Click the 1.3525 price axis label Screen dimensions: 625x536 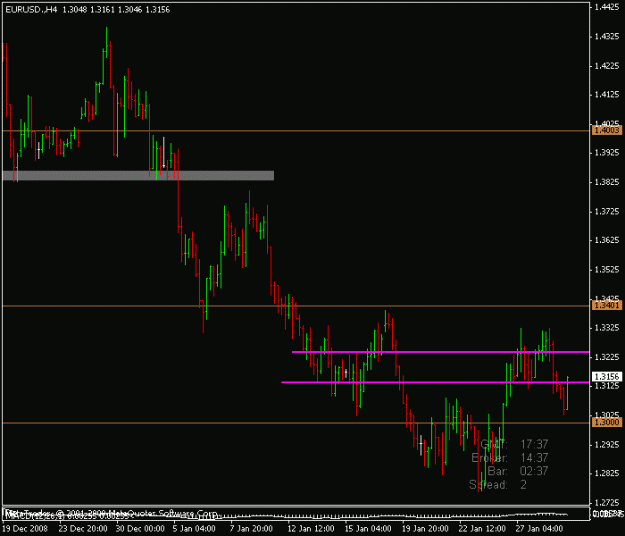607,270
